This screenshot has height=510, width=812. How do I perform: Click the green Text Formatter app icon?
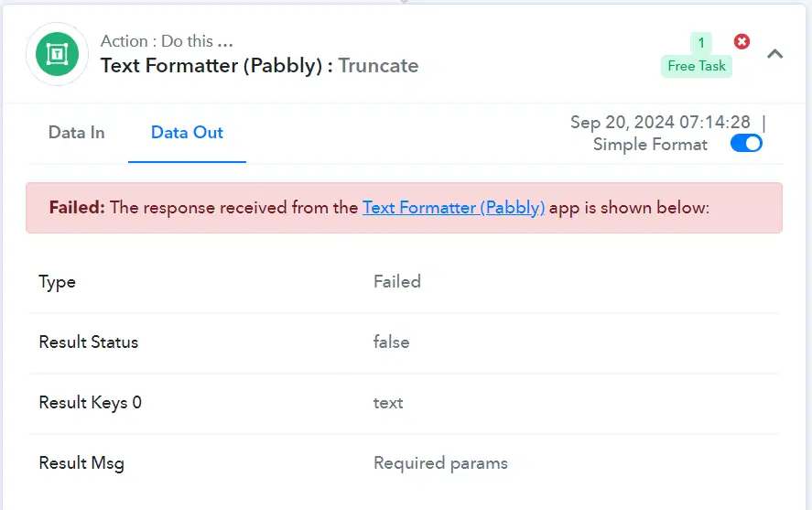[x=57, y=54]
